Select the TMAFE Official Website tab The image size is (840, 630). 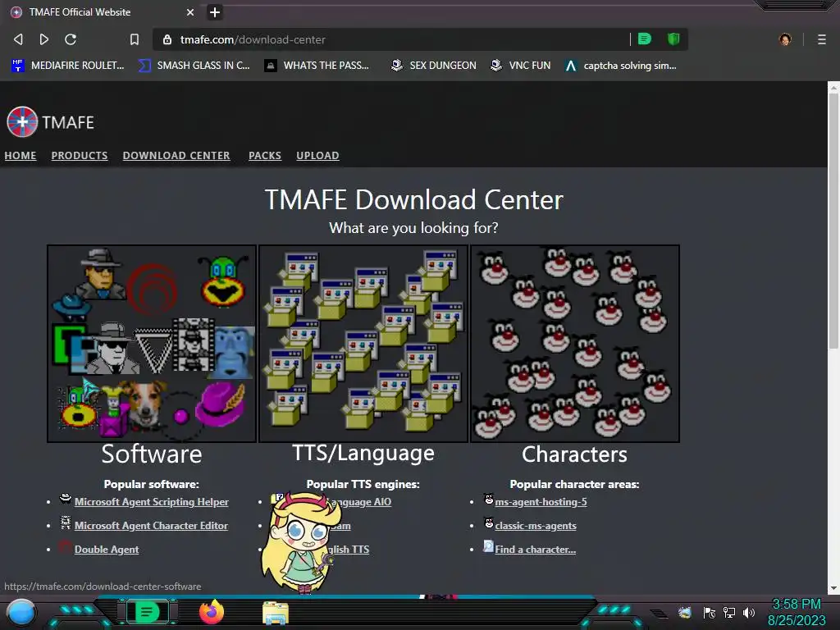(x=102, y=11)
